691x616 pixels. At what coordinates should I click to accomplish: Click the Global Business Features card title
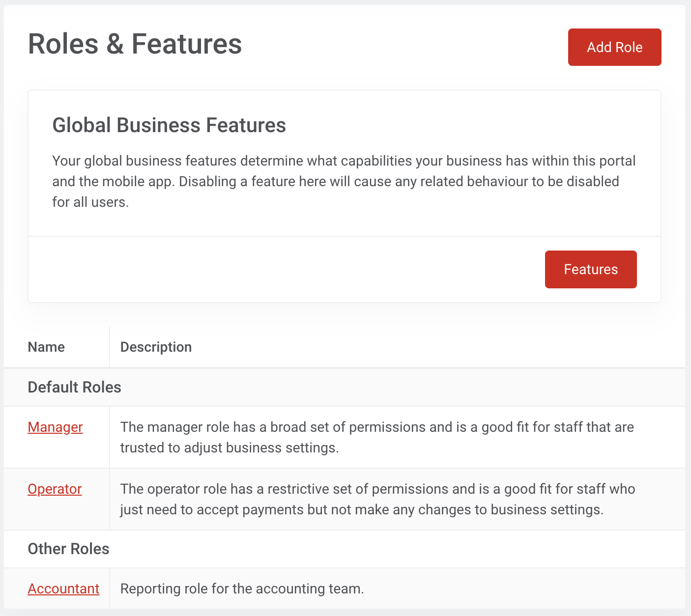click(169, 125)
